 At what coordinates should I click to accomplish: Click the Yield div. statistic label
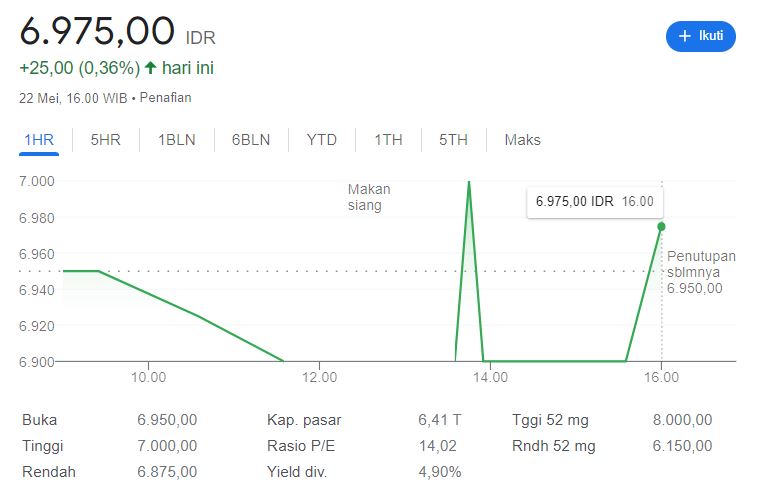(297, 471)
